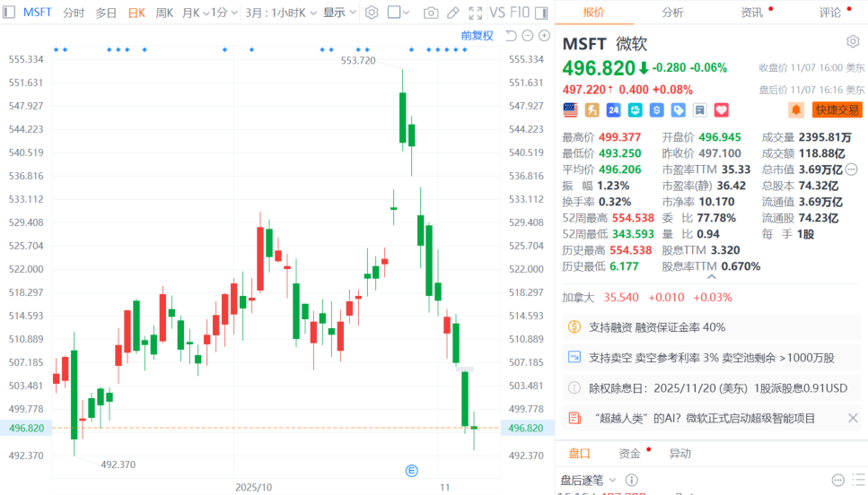This screenshot has width=868, height=495.
Task: Open the layout square dropdown arrow
Action: pos(407,13)
